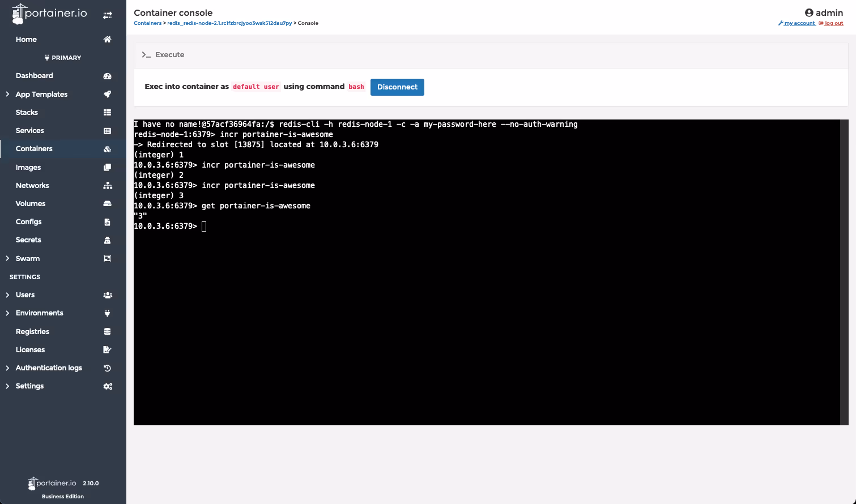Click the Configs file icon
Screen dimensions: 856x504
click(107, 222)
